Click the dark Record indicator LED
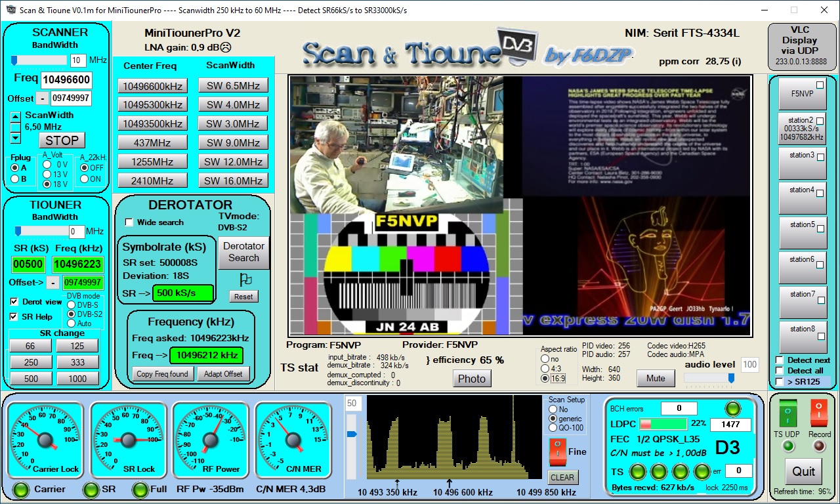The image size is (840, 504). click(x=819, y=446)
